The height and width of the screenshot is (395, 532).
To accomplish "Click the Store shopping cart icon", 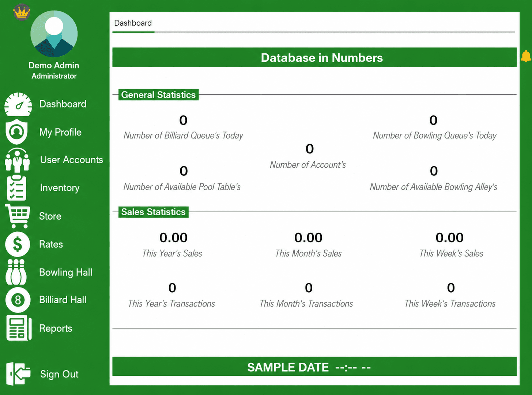I will (18, 216).
